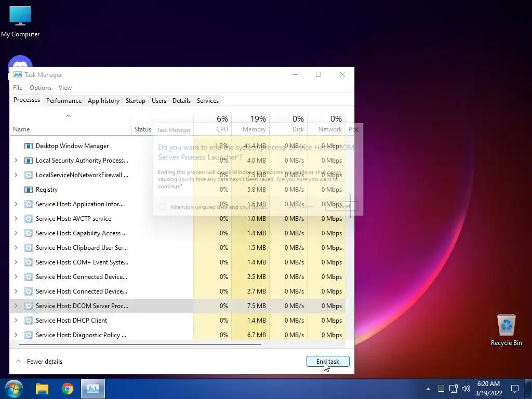
Task: Open the clock showing 6:20 AM
Action: tap(488, 389)
